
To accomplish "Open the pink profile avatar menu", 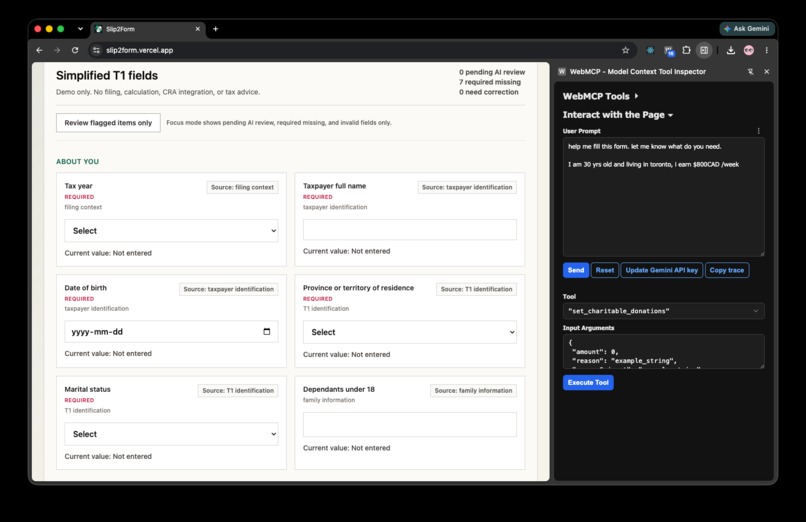I will [749, 50].
